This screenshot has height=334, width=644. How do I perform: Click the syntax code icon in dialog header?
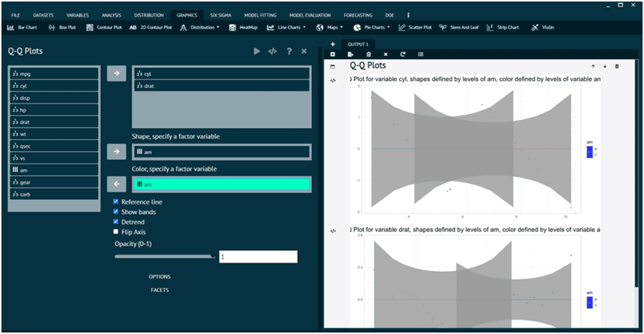[x=272, y=51]
